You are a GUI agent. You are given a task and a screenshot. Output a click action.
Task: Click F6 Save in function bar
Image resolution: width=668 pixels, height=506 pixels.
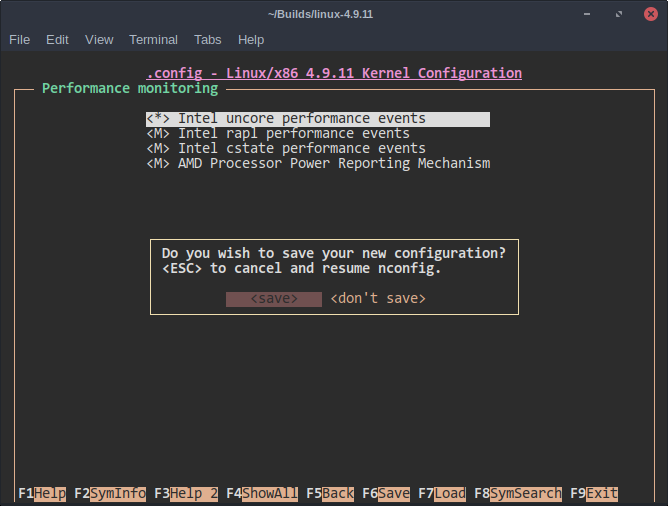point(386,494)
